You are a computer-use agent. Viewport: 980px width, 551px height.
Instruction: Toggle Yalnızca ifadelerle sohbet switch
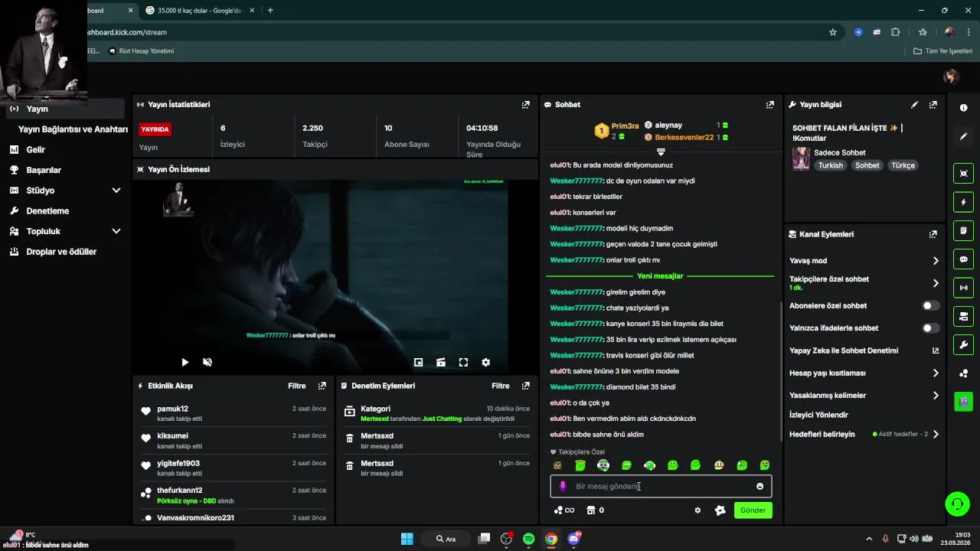point(930,328)
